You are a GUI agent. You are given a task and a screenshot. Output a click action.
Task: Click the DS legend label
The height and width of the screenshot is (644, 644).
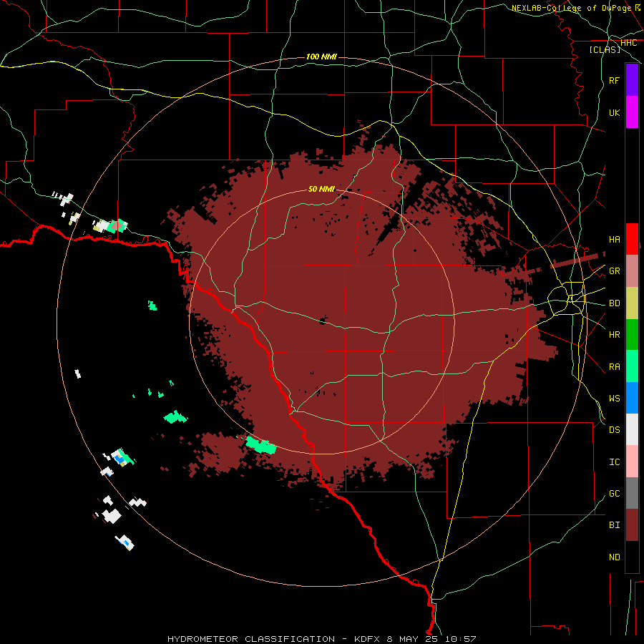[x=614, y=430]
